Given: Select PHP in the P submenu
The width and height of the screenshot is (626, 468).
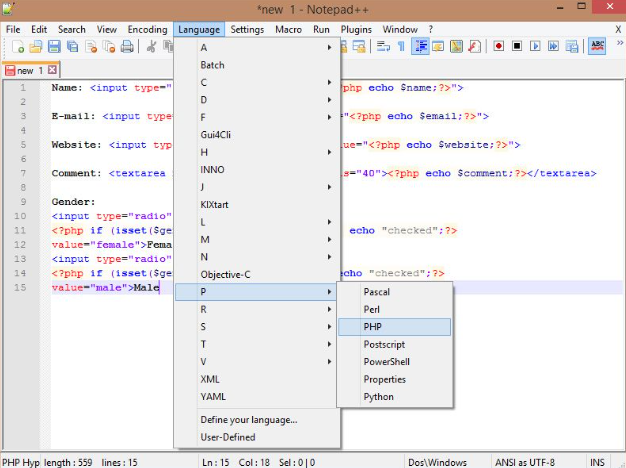Looking at the screenshot, I should (394, 327).
